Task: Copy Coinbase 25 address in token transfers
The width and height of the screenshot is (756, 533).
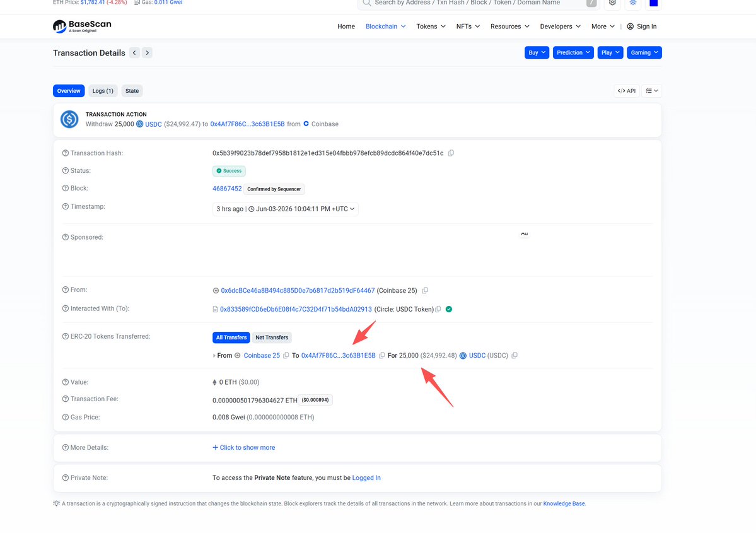Action: tap(286, 356)
